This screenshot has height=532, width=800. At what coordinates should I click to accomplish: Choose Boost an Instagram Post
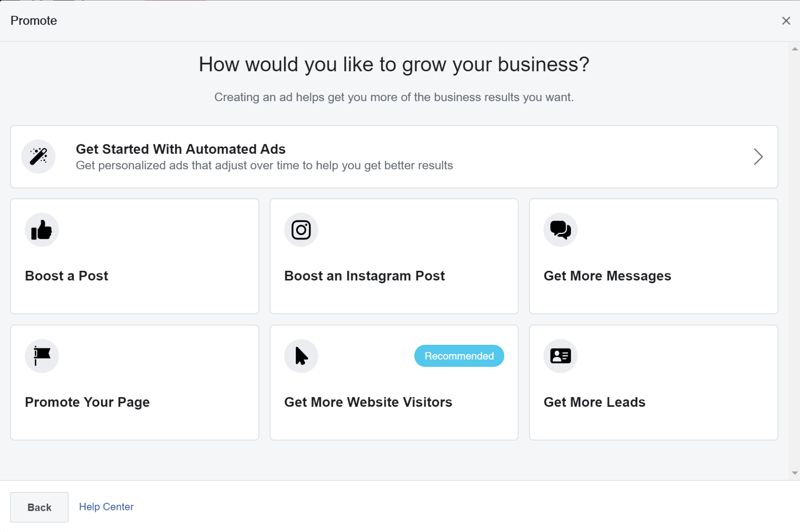pyautogui.click(x=394, y=256)
